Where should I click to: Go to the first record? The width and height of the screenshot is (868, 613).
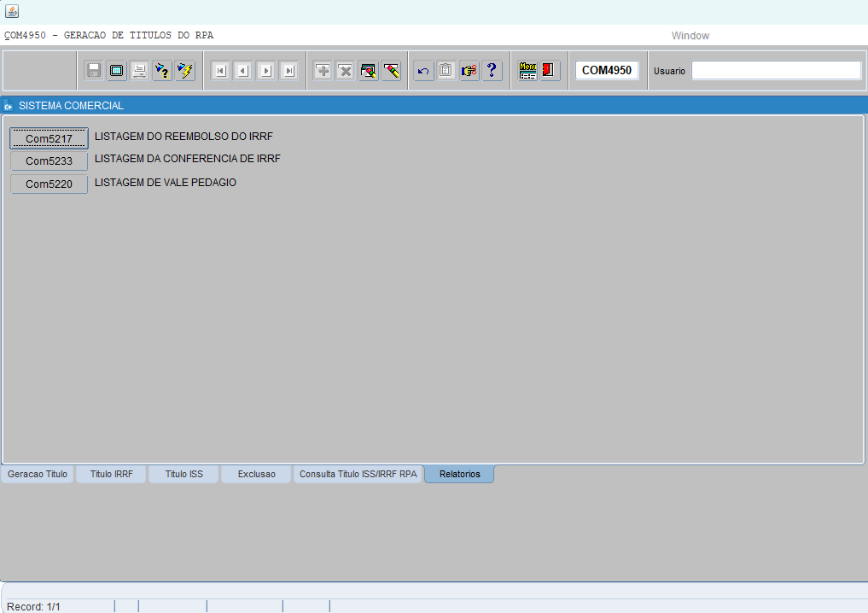[x=220, y=71]
